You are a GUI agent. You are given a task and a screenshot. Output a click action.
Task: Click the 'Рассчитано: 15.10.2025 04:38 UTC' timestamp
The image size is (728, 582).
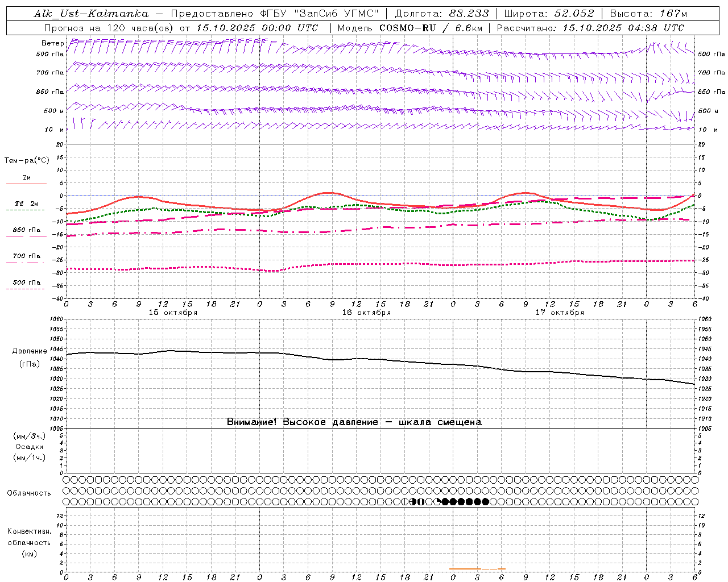coord(590,28)
